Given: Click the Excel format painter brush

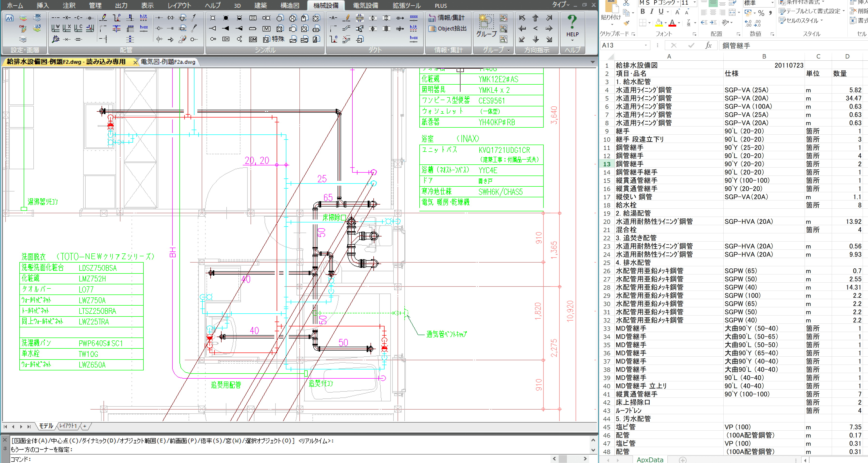Looking at the screenshot, I should 626,23.
